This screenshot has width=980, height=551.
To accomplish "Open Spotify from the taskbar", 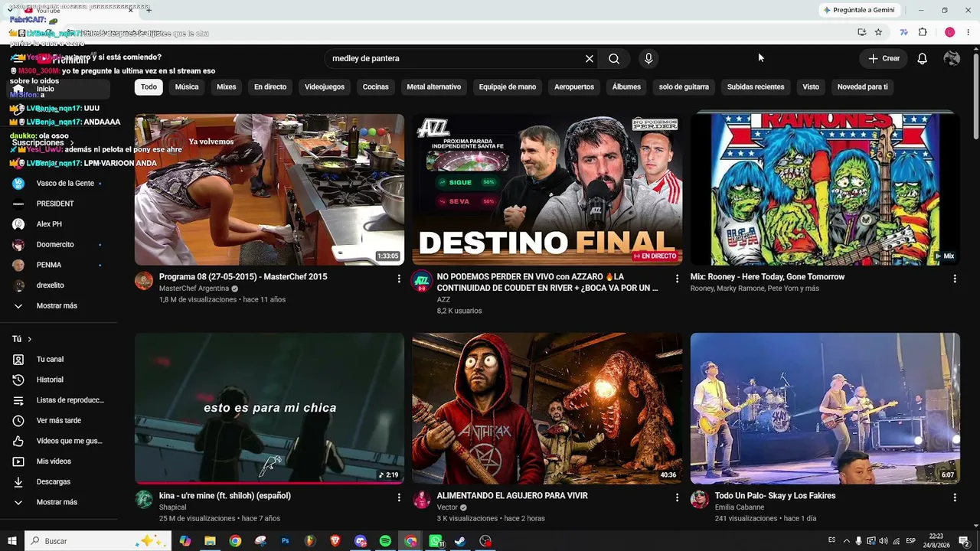I will tap(385, 541).
